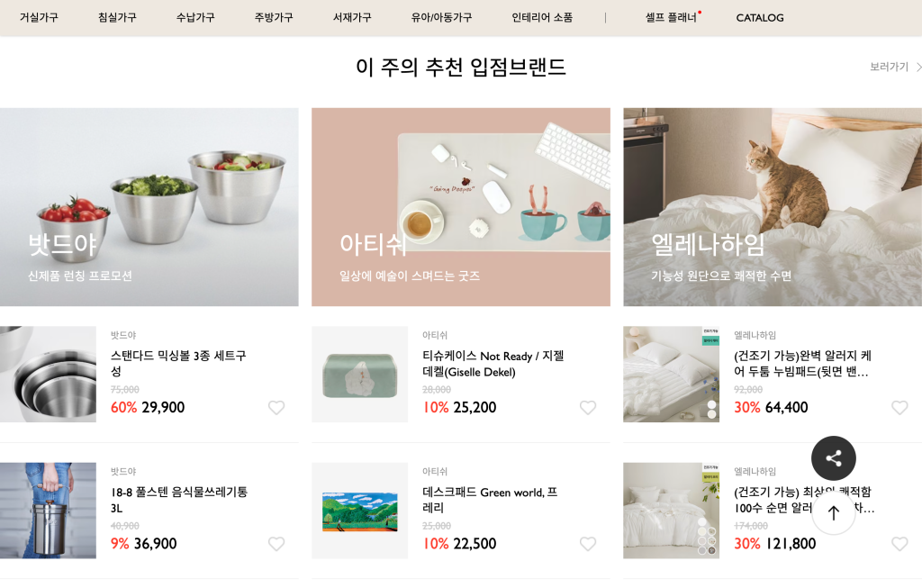Screen dimensions: 922x588
Task: Open 보러가기 arrow link
Action: (x=896, y=67)
